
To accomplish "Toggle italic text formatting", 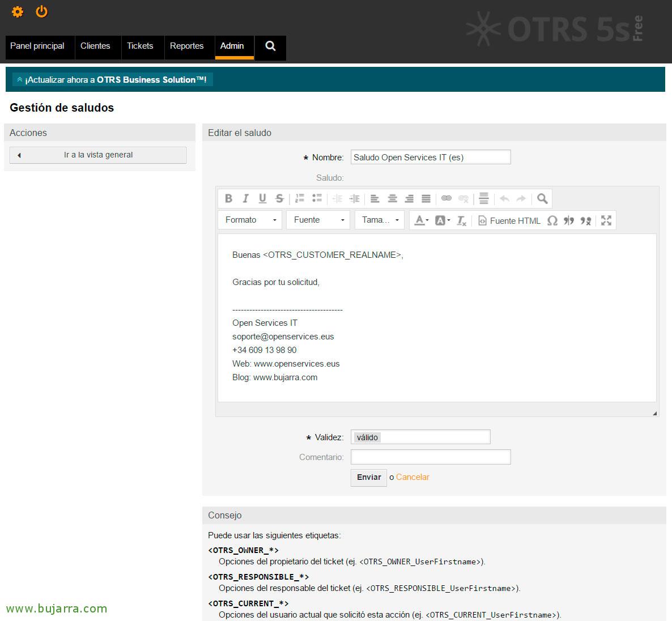I will click(245, 198).
